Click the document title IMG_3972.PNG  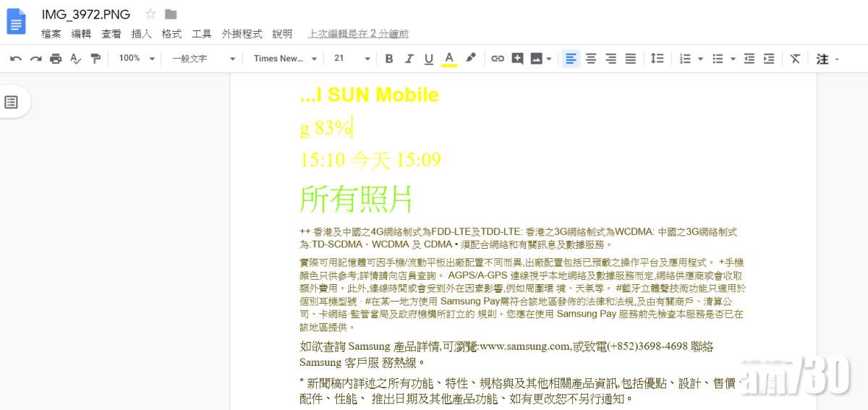click(x=86, y=14)
